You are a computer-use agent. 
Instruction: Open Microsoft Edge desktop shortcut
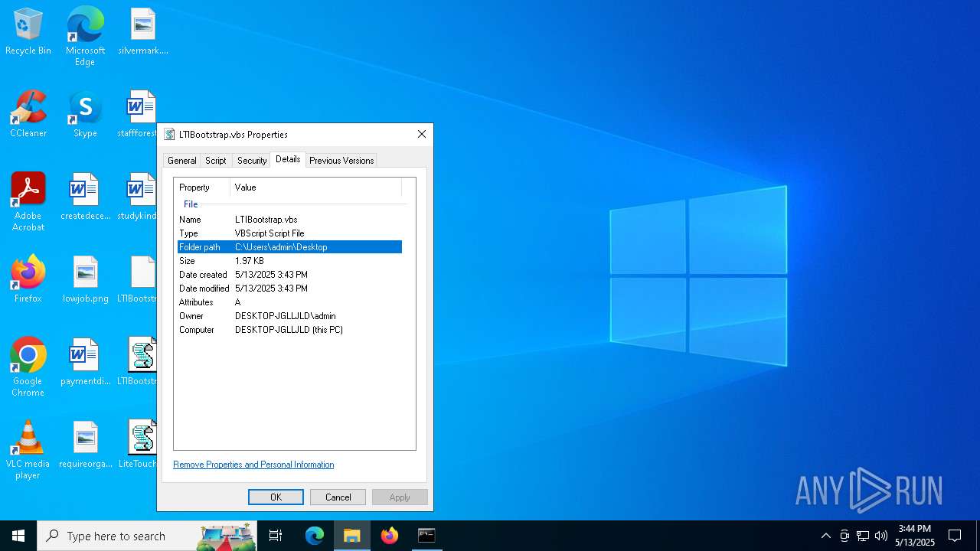(85, 36)
